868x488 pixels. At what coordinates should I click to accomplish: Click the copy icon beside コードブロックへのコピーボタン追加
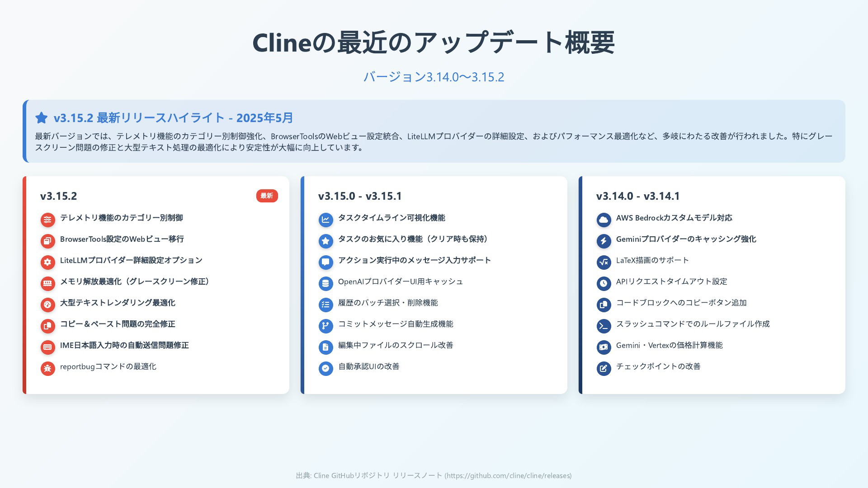pos(604,305)
